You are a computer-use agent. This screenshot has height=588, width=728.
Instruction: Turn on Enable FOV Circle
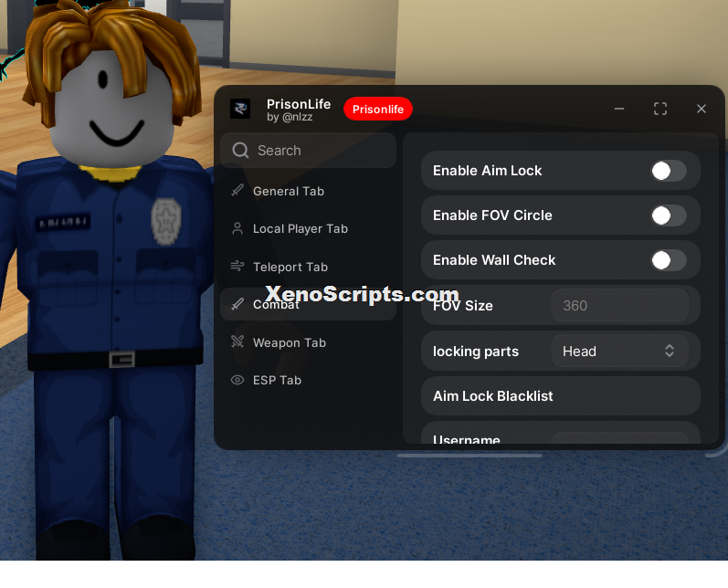(x=668, y=215)
